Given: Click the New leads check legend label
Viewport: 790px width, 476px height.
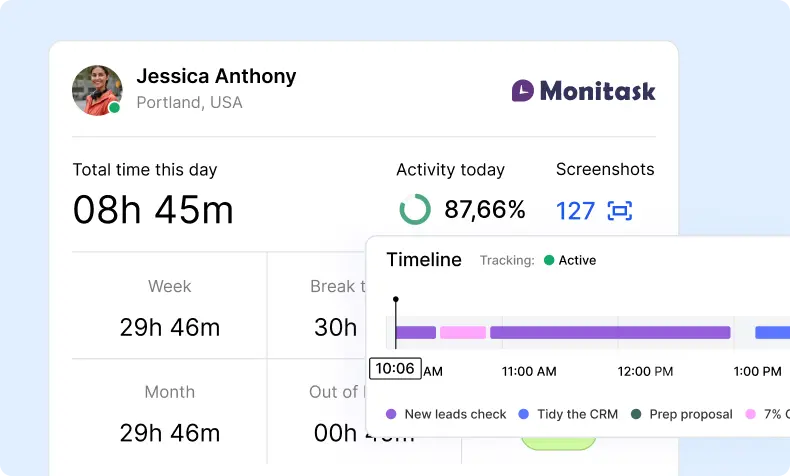Looking at the screenshot, I should point(455,414).
